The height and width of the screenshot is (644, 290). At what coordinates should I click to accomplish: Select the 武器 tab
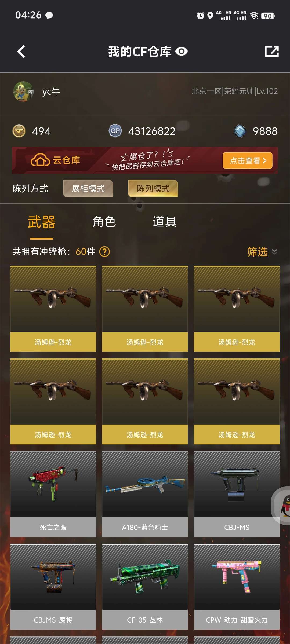click(x=42, y=222)
